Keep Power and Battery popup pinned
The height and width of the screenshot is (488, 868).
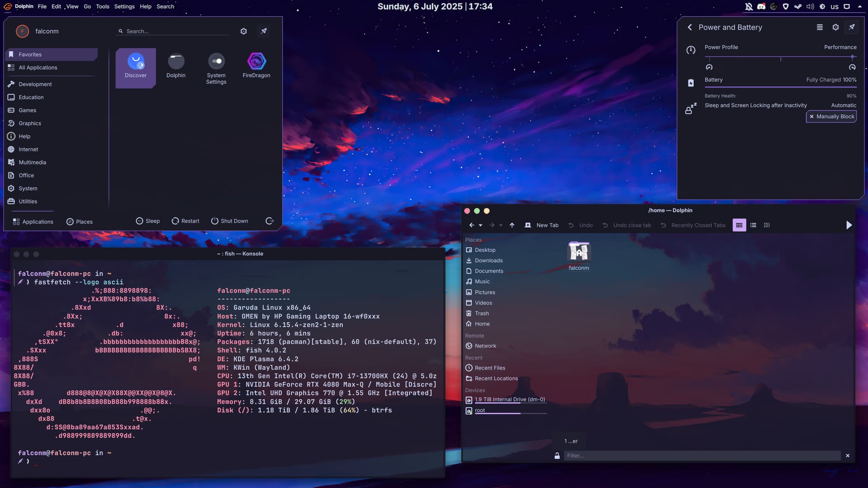pyautogui.click(x=852, y=27)
